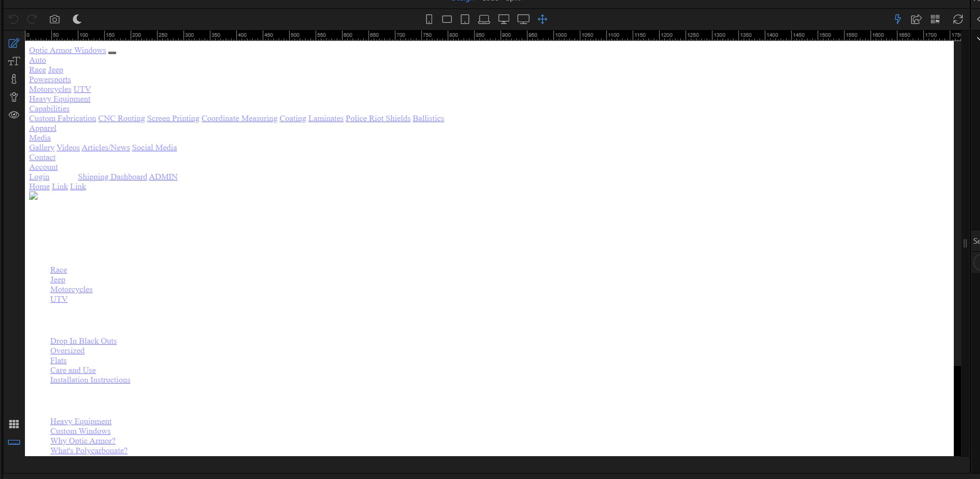Select the mobile phone viewport icon
This screenshot has height=479, width=980.
point(429,19)
